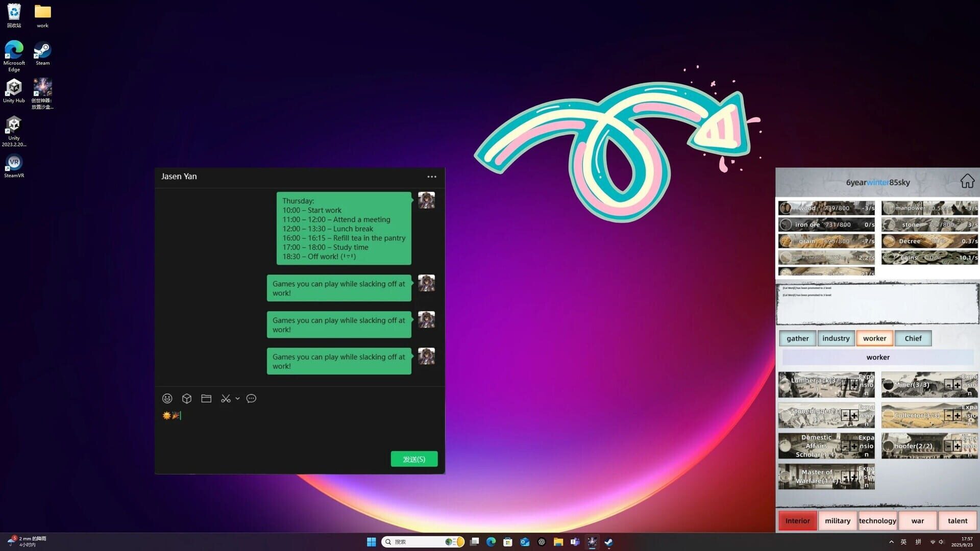The image size is (980, 551).
Task: Open the chat options menu for Jasen Yan
Action: 431,177
